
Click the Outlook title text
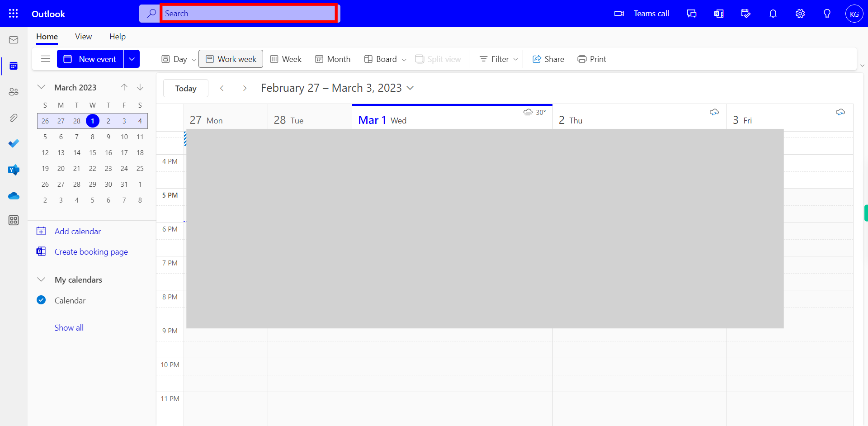point(48,14)
